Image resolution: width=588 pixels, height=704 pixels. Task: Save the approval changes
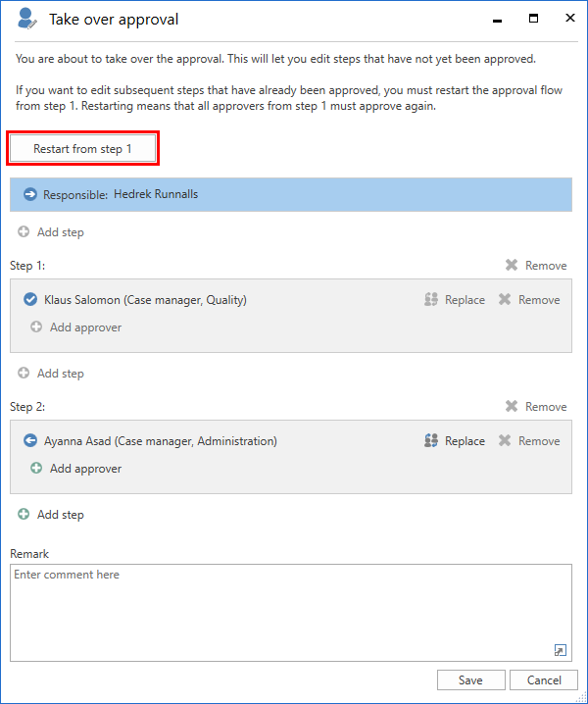pos(469,680)
